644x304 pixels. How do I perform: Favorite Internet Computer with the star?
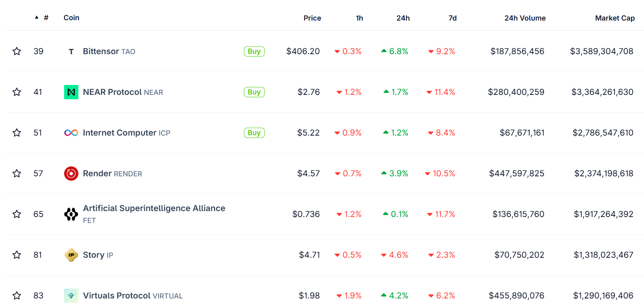coord(17,133)
